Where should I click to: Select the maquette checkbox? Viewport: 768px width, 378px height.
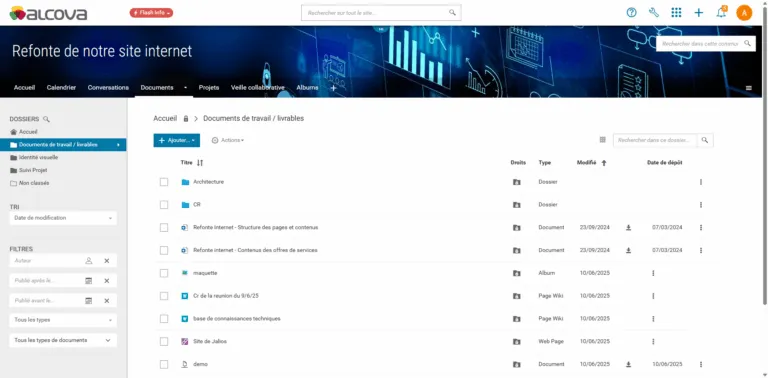click(x=164, y=273)
